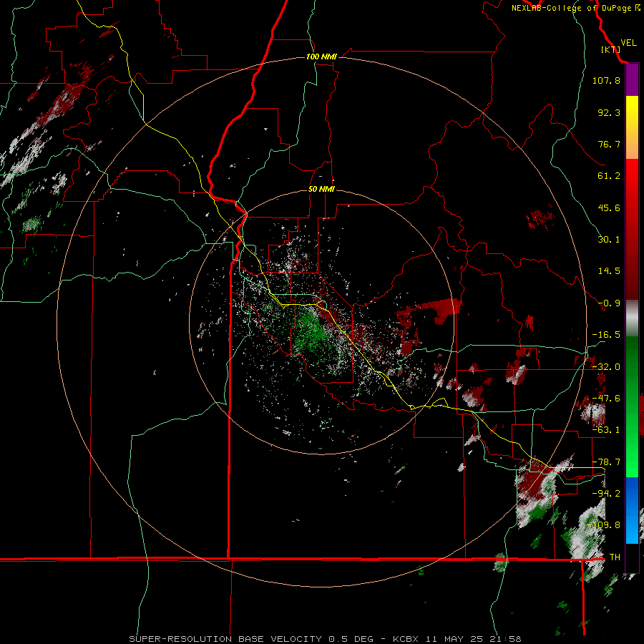
Task: Select the -109.8 scale value
Action: [x=604, y=525]
